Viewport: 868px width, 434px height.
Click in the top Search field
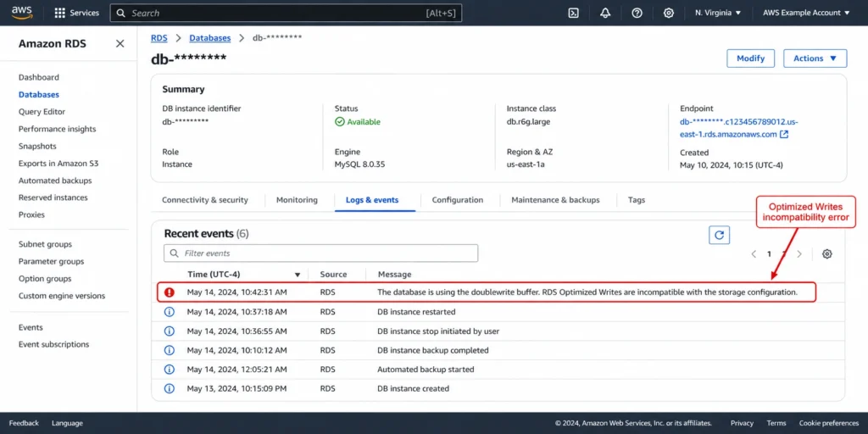click(286, 13)
